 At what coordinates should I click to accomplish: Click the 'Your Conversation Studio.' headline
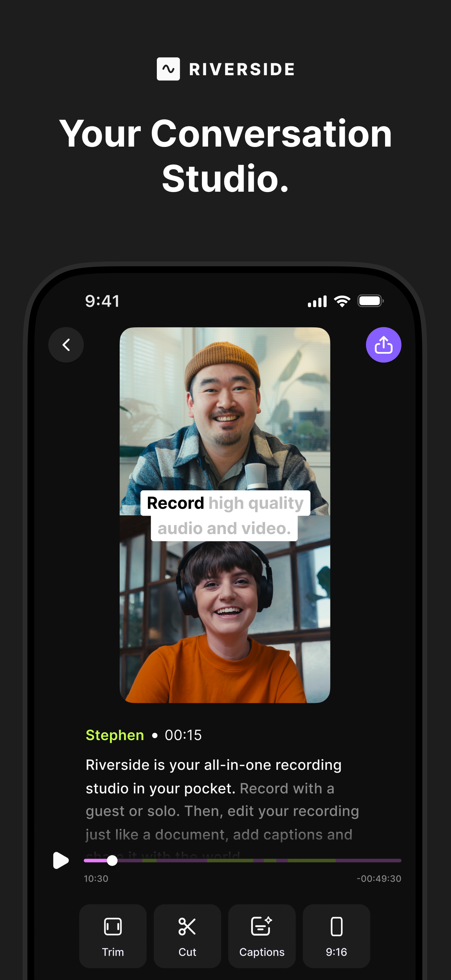pos(225,155)
